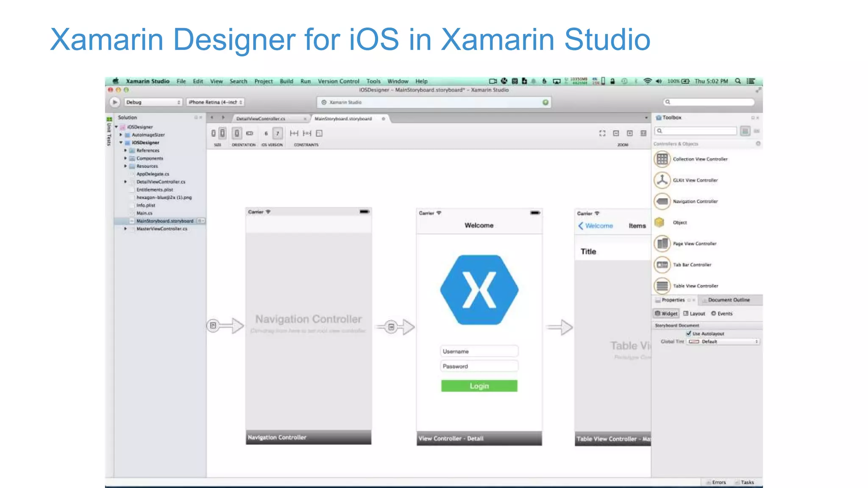Select the Collection View Controller toolbox icon
Image resolution: width=868 pixels, height=488 pixels.
tap(662, 159)
